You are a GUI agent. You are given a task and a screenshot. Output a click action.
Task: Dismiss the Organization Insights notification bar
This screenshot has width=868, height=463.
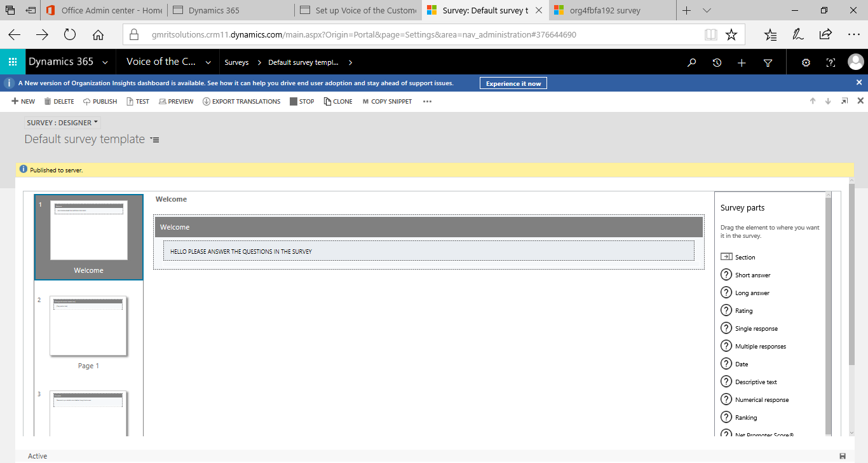(859, 83)
